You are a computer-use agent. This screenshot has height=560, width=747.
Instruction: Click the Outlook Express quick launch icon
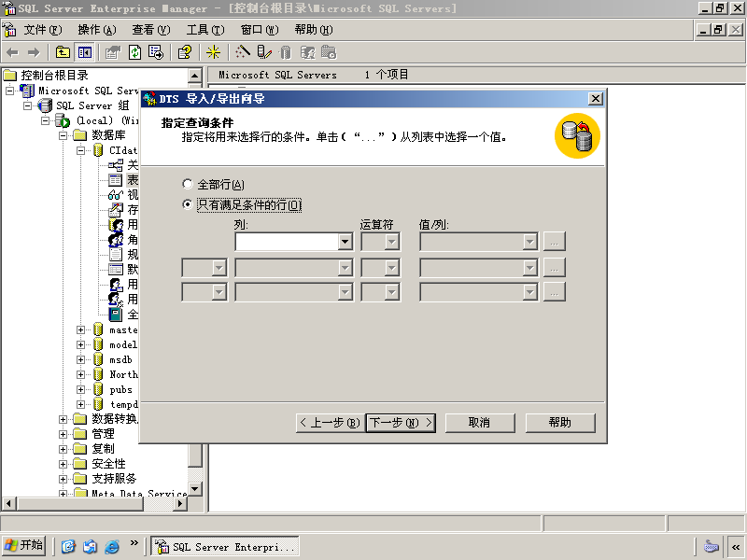tap(90, 546)
